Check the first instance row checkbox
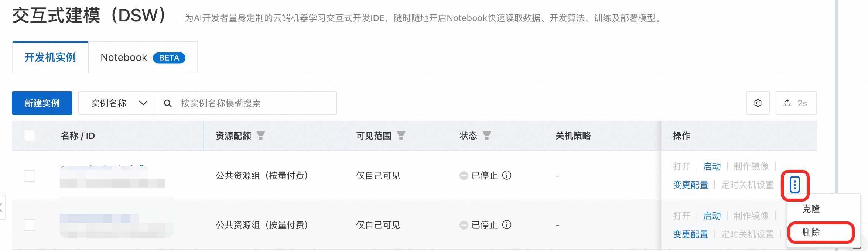 pyautogui.click(x=30, y=176)
